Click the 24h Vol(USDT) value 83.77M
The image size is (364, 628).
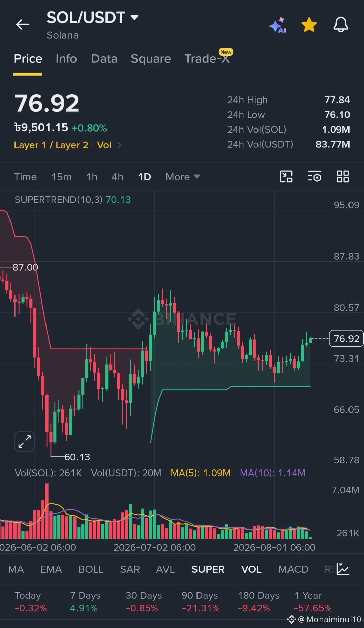click(333, 144)
